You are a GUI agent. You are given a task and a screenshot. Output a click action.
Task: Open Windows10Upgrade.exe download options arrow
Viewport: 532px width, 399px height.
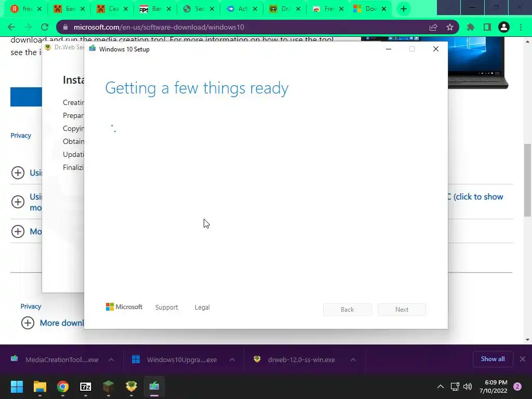click(232, 360)
